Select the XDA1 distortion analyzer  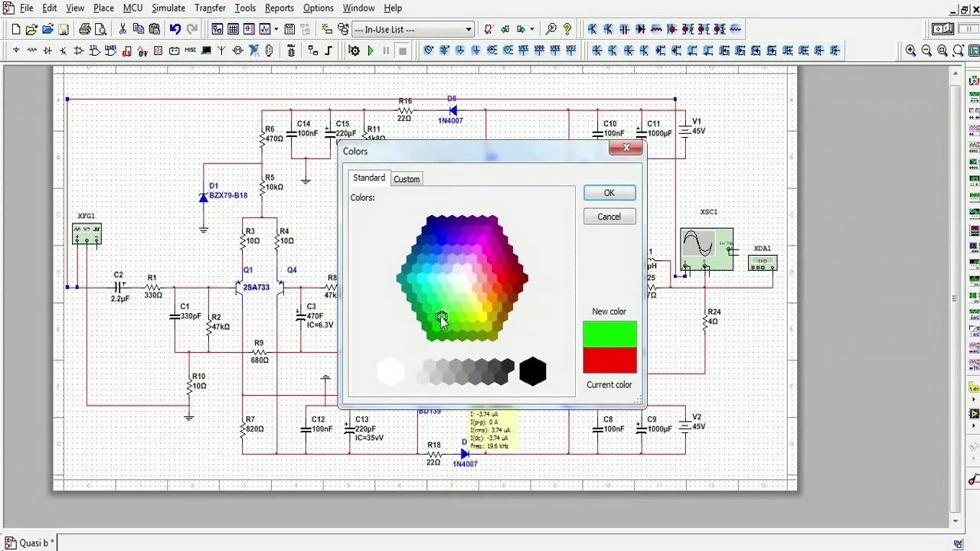pyautogui.click(x=763, y=263)
